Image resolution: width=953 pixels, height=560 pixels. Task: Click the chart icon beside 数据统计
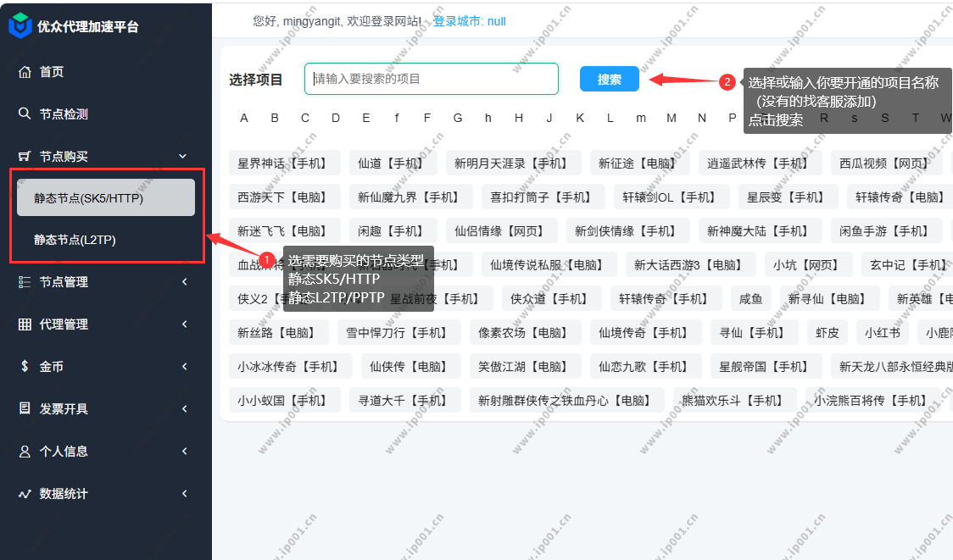(x=25, y=494)
